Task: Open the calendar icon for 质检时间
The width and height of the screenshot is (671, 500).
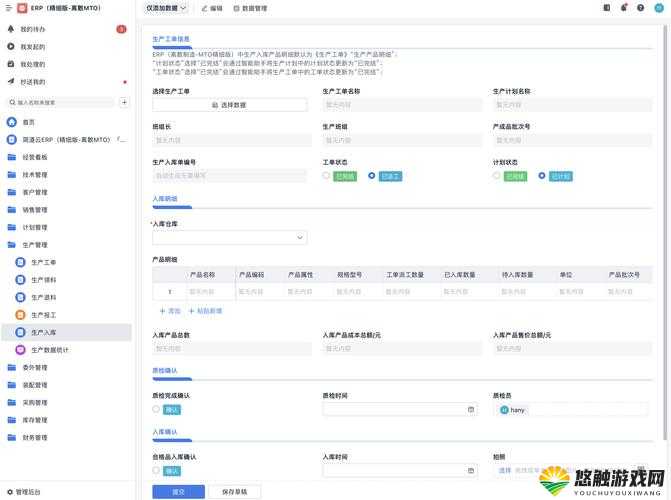Action: click(471, 410)
